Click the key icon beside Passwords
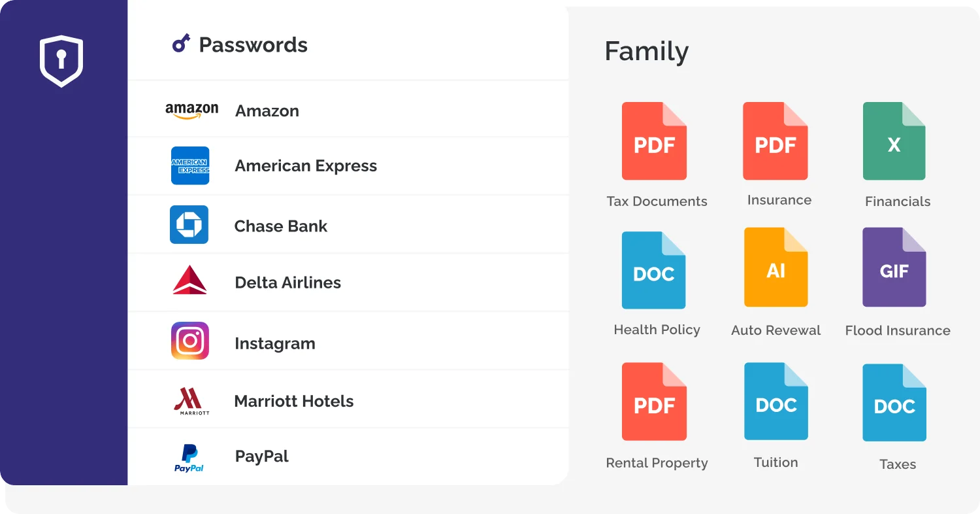The width and height of the screenshot is (980, 514). [181, 44]
